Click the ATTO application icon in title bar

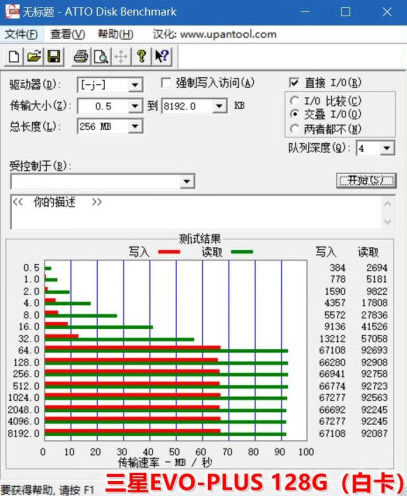[x=12, y=11]
